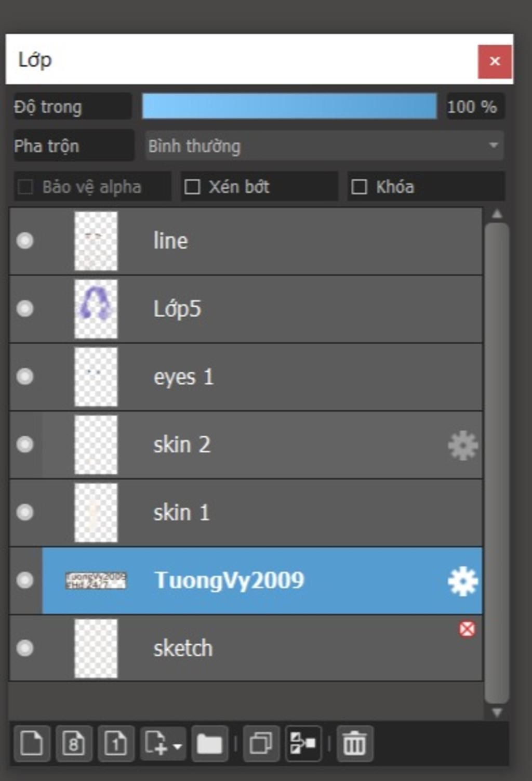Expand the add special layer dropdown arrow
Image resolution: width=532 pixels, height=781 pixels.
178,746
